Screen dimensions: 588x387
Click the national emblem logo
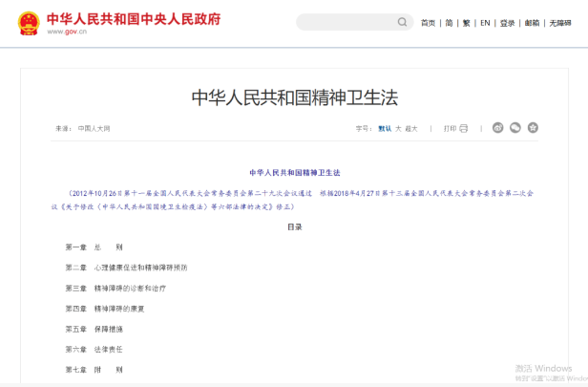[29, 23]
